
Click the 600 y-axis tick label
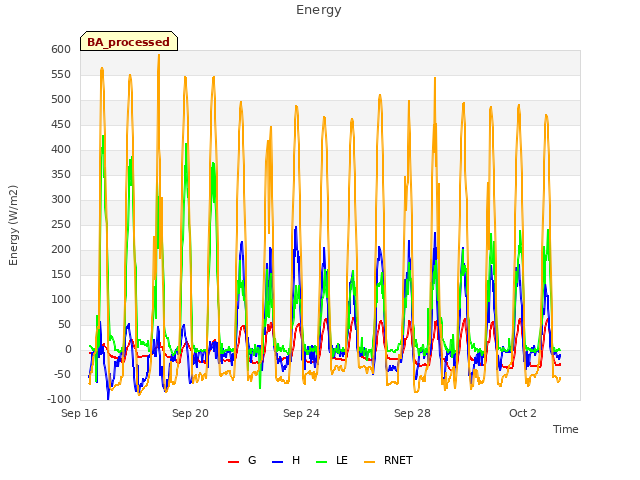click(x=61, y=49)
